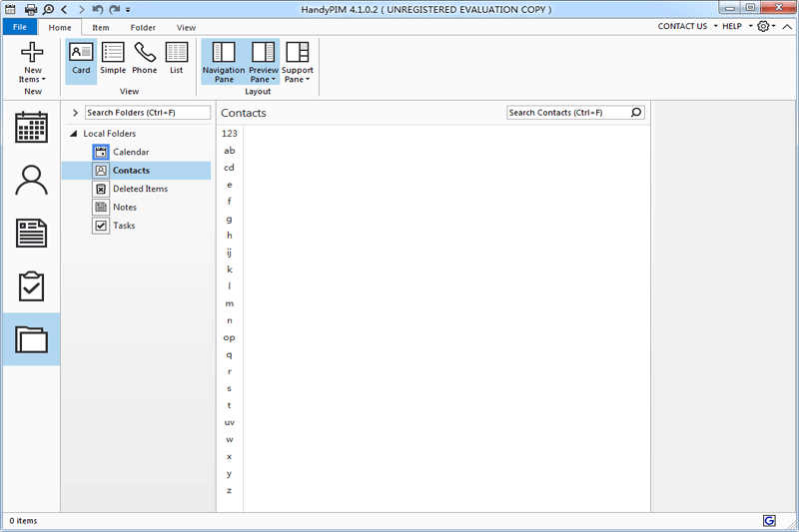The width and height of the screenshot is (799, 532).
Task: Click the print icon in title bar
Action: (x=31, y=9)
